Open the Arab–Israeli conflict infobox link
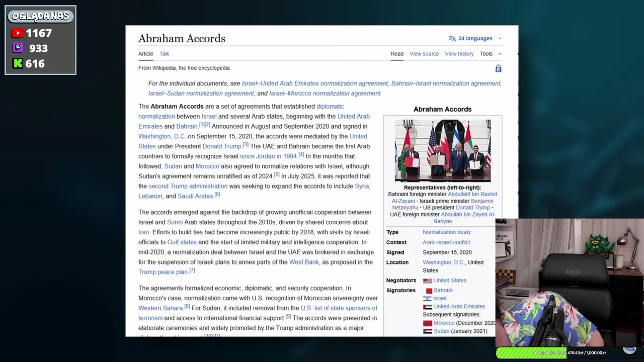 [x=446, y=242]
